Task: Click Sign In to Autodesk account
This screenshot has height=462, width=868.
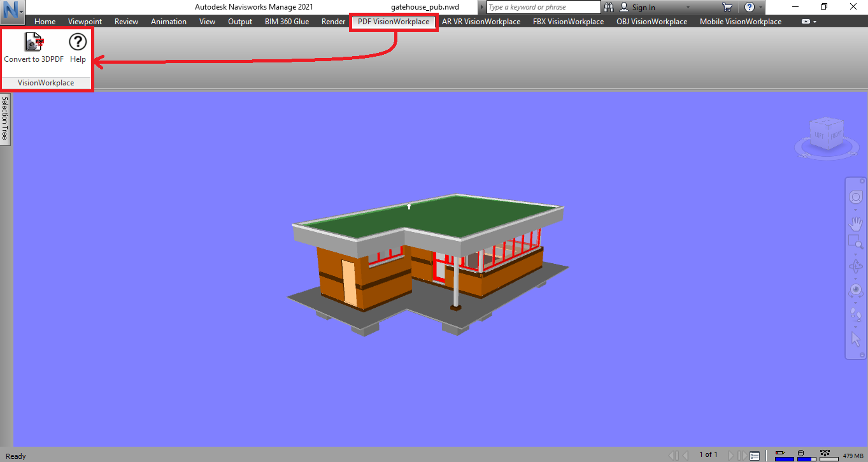Action: (637, 8)
